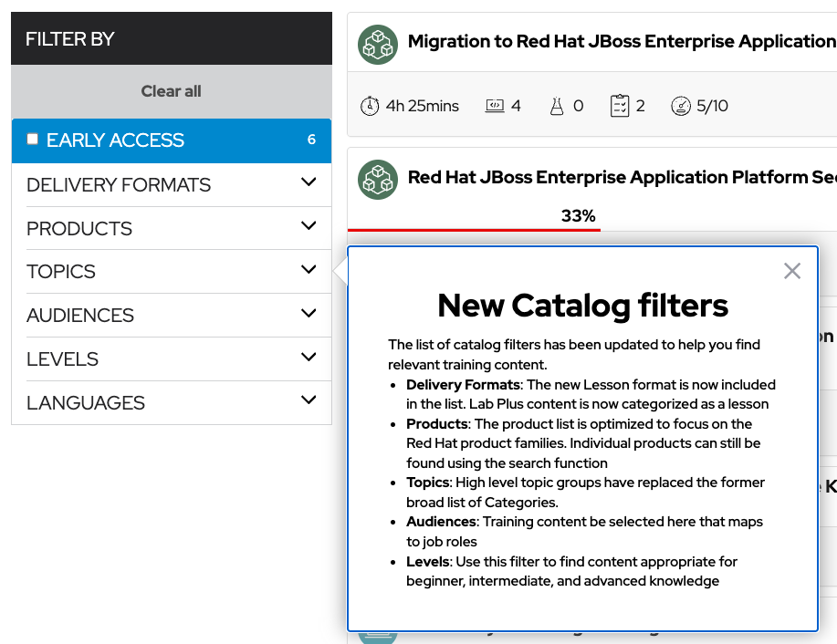Open Migration to Red Hat JBoss course title
This screenshot has width=837, height=644.
coord(621,42)
